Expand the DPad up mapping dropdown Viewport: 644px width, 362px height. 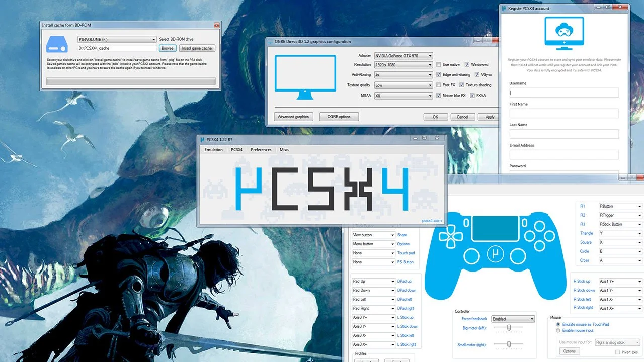[373, 281]
